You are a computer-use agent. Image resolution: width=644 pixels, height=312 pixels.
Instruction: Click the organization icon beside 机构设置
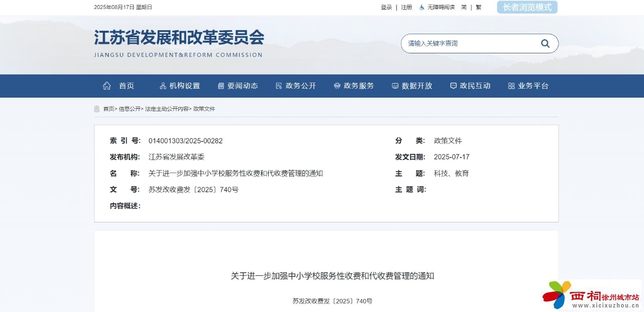(x=162, y=86)
